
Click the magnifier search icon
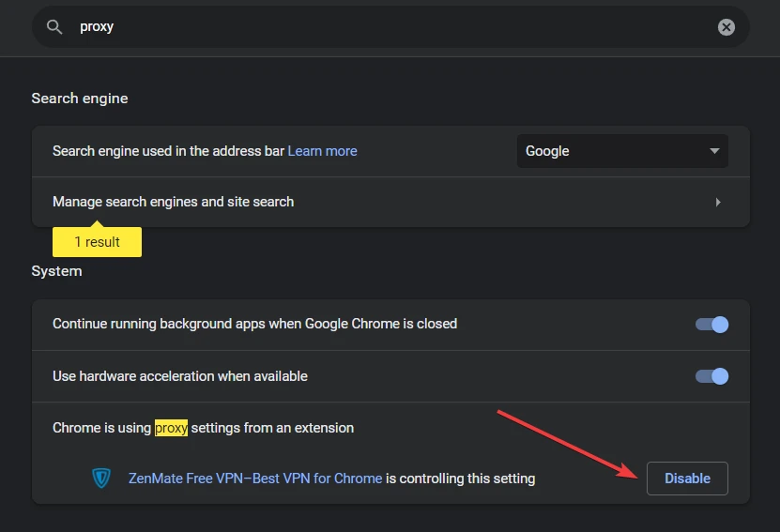[x=54, y=27]
